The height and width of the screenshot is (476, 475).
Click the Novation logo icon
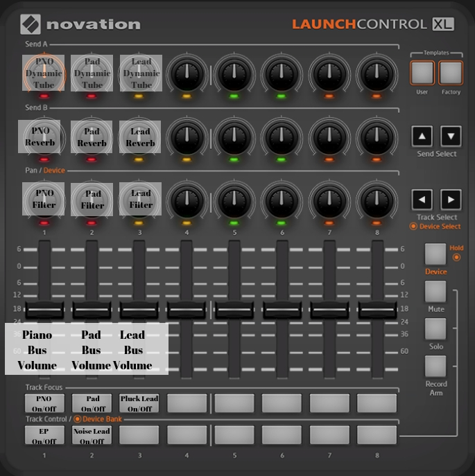pyautogui.click(x=31, y=24)
